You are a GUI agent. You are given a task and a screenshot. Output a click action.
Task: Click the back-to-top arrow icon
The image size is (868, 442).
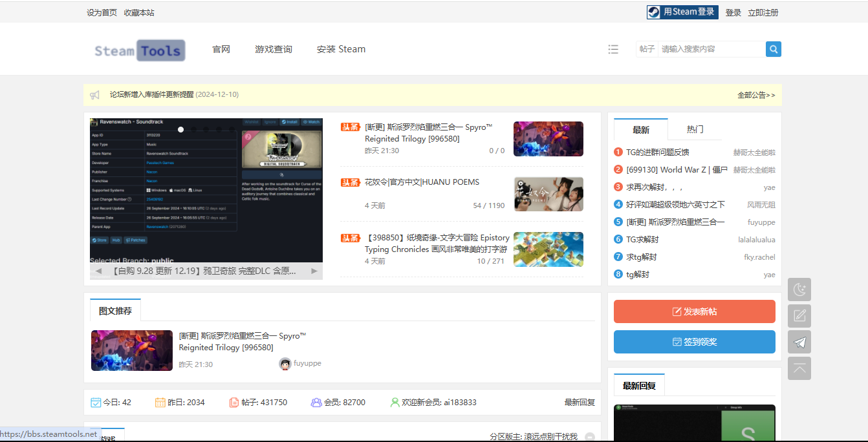click(x=799, y=368)
